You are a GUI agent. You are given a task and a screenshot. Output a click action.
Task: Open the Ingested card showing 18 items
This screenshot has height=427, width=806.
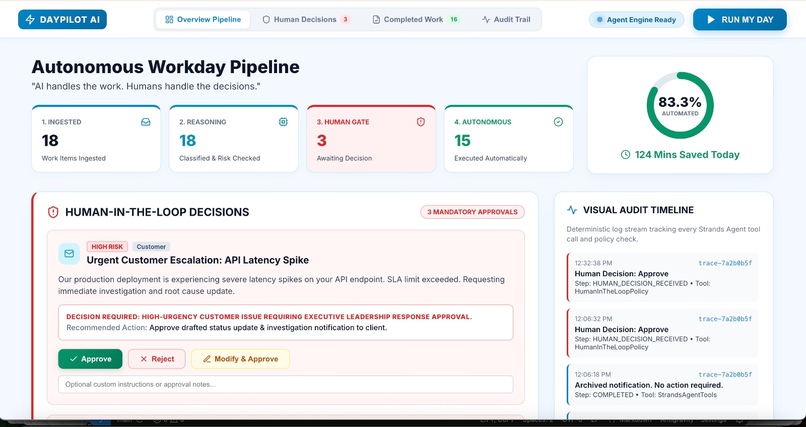click(96, 139)
